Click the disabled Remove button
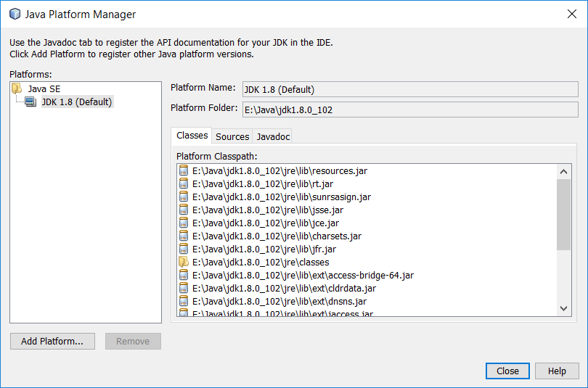Screen dimensions: 588x388 click(x=133, y=341)
